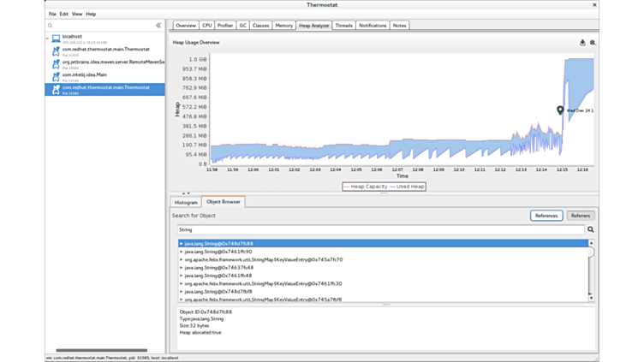Select the References toggle button
644x362 pixels.
(x=546, y=216)
